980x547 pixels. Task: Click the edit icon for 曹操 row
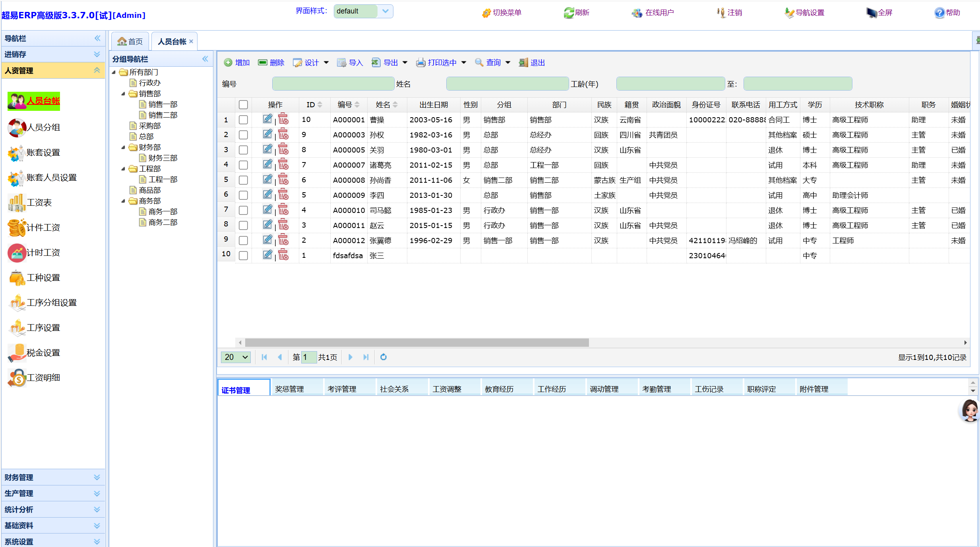[x=267, y=119]
